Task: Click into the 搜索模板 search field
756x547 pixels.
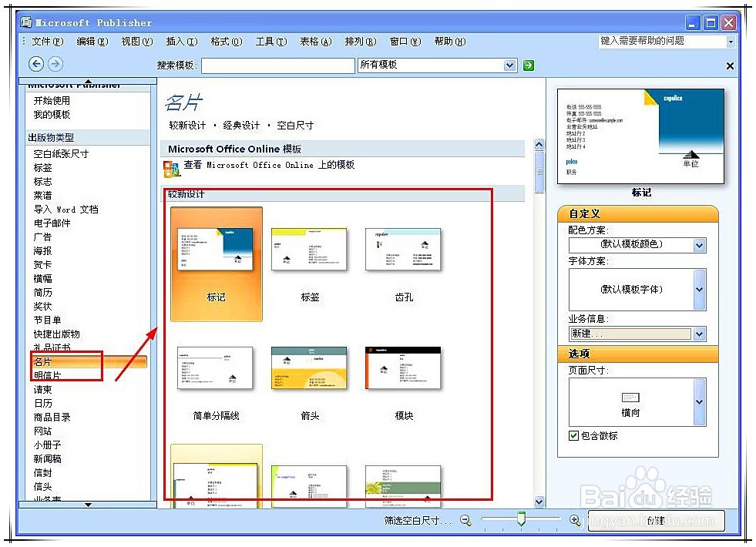Action: point(278,65)
